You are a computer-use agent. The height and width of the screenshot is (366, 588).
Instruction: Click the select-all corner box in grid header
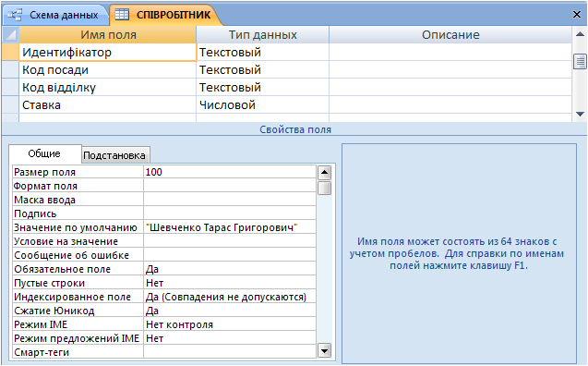coord(10,35)
